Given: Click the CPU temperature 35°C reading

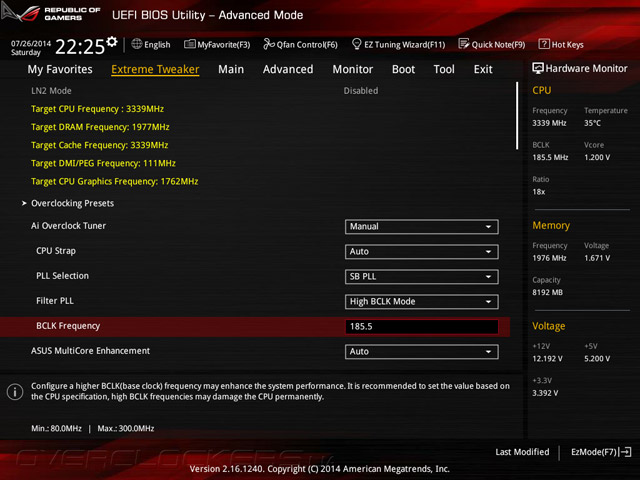Looking at the screenshot, I should tap(592, 123).
